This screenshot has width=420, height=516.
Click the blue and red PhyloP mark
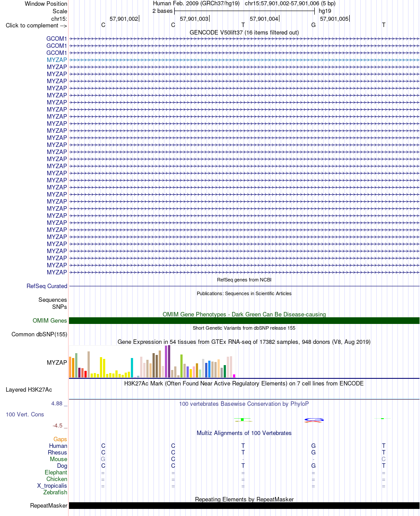[314, 420]
